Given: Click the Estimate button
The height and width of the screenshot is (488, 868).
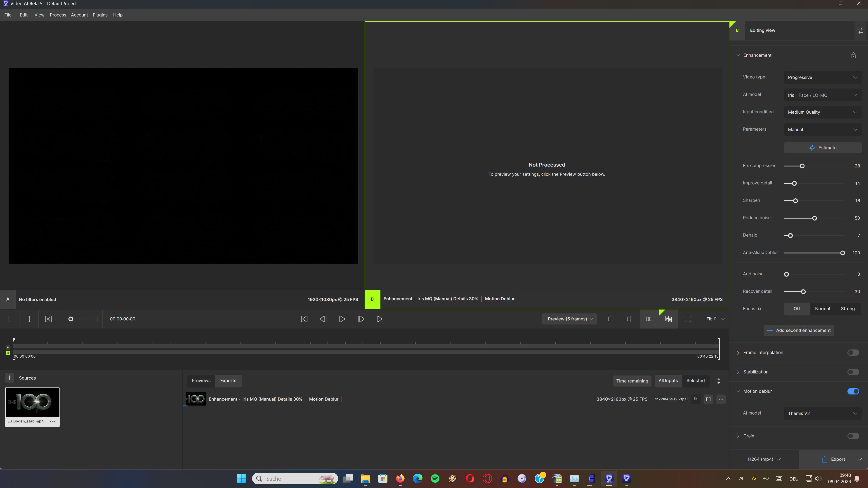Looking at the screenshot, I should click(x=823, y=148).
